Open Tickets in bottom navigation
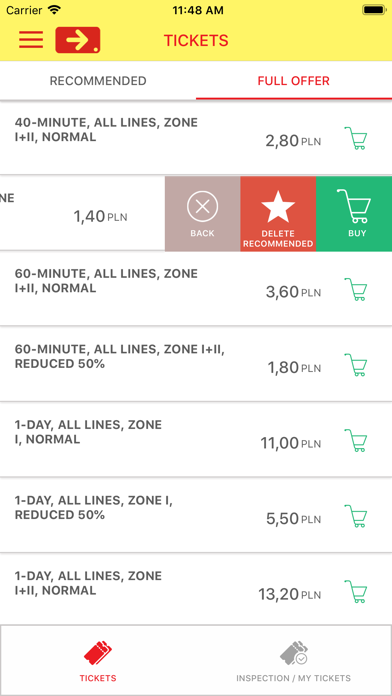Viewport: 392px width, 696px height. [x=98, y=660]
